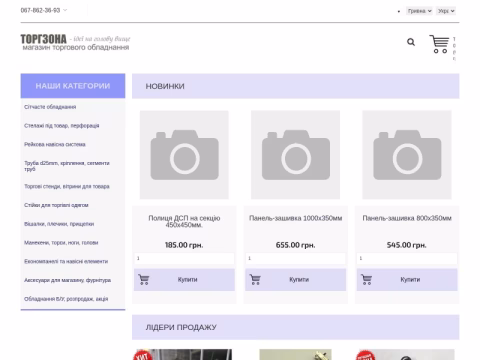Image resolution: width=480 pixels, height=360 pixels.
Task: Focus quantity field for Полиця ДСП
Action: click(184, 258)
